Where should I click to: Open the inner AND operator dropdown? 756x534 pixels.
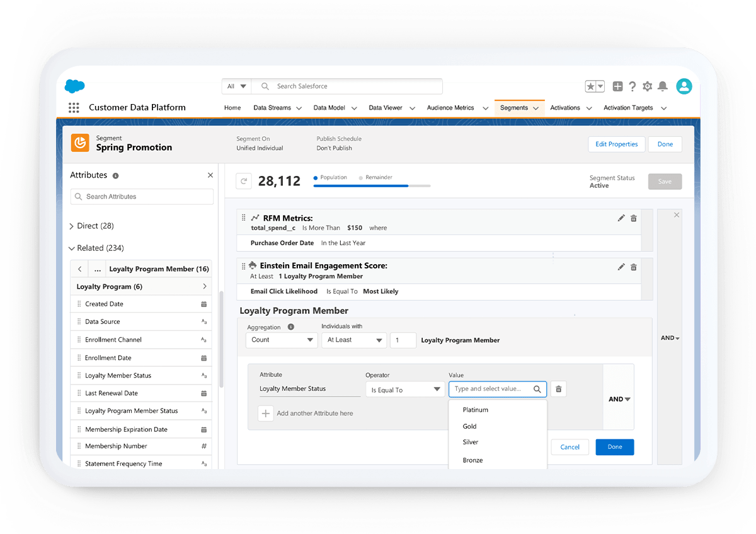(619, 399)
